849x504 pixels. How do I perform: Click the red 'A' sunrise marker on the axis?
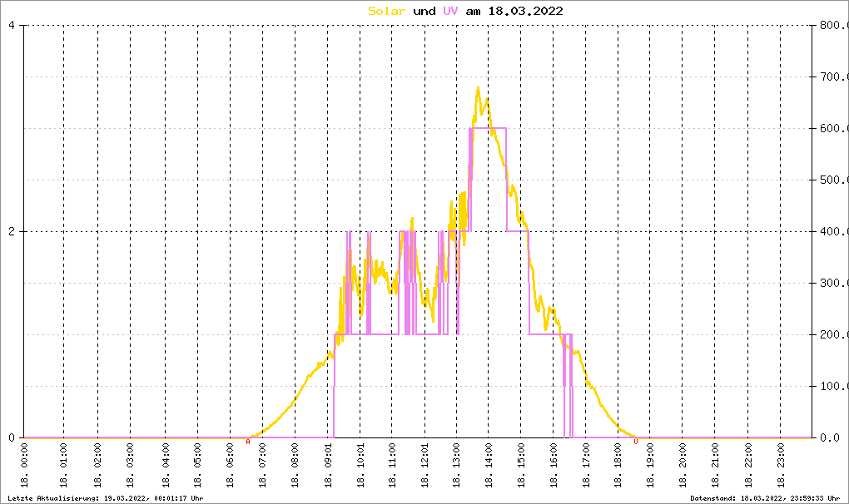pos(248,442)
